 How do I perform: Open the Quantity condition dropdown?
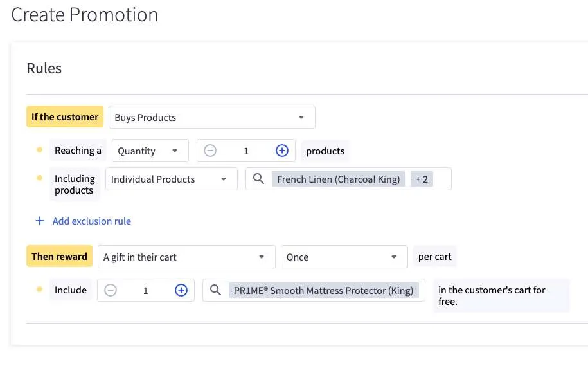pyautogui.click(x=150, y=150)
